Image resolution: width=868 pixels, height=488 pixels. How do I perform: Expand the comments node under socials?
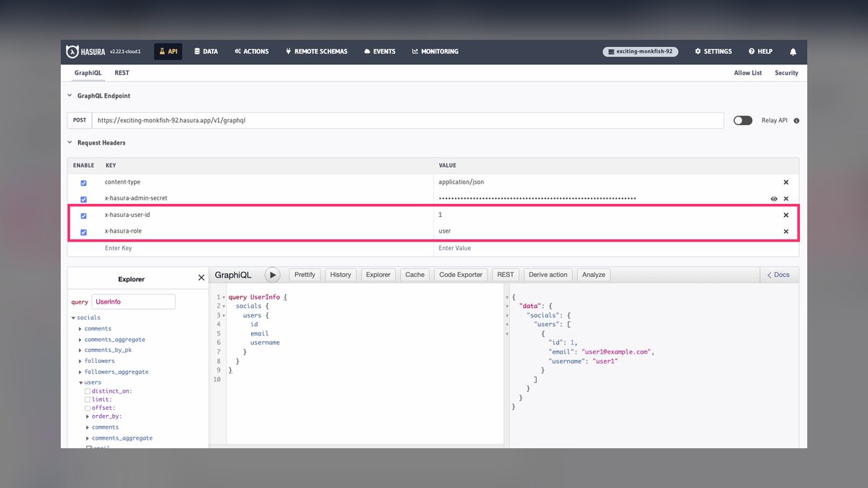coord(80,328)
